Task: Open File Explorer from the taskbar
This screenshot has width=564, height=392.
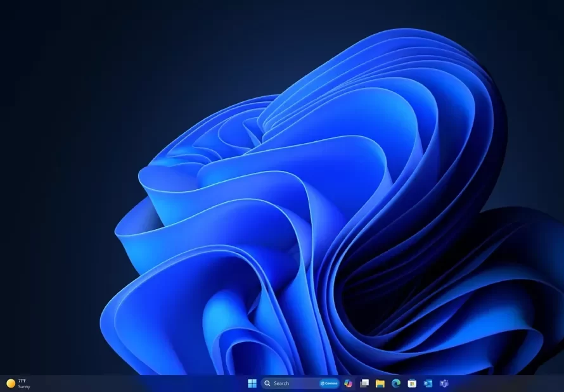Action: (x=380, y=383)
